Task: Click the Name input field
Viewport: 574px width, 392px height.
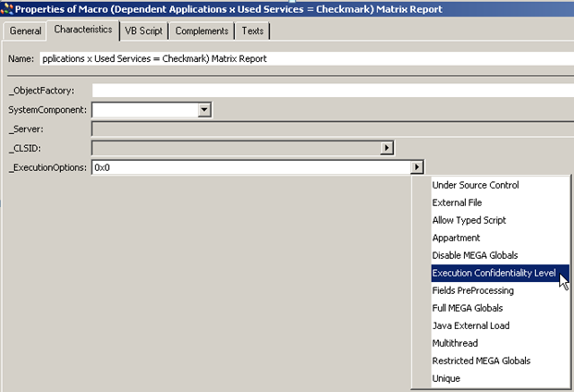Action: click(305, 58)
